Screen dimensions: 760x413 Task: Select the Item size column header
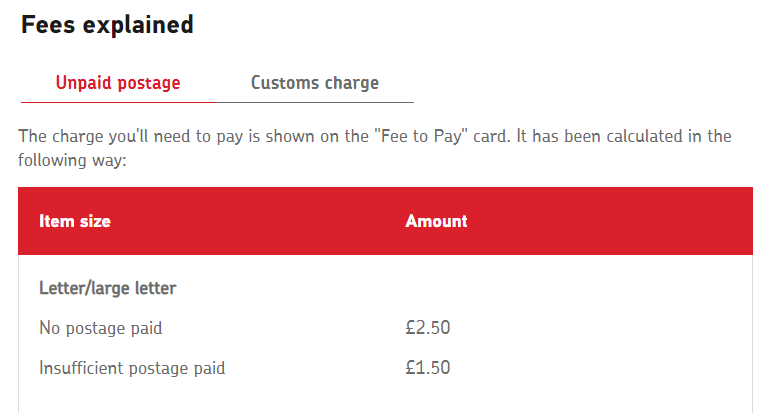[x=75, y=221]
